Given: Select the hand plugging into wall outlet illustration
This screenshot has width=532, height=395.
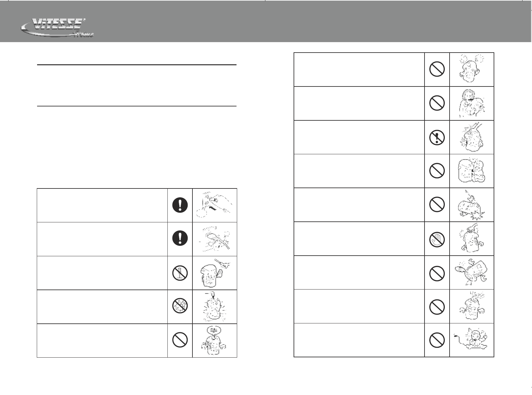Looking at the screenshot, I should point(215,205).
